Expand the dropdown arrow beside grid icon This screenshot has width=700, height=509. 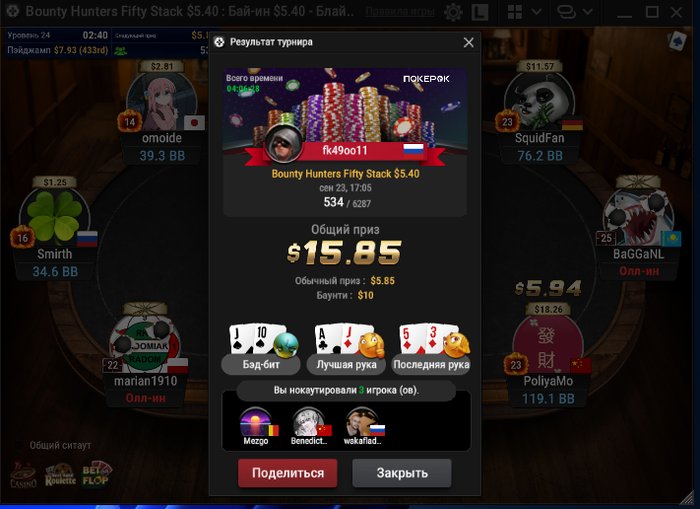coord(537,12)
